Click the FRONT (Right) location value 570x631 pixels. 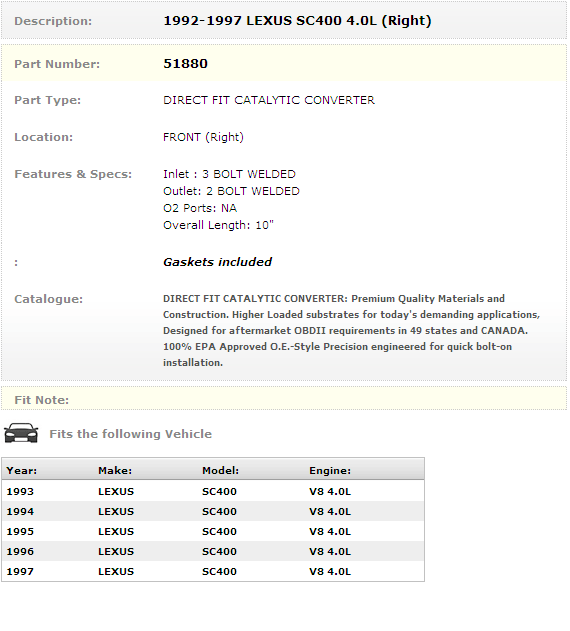pyautogui.click(x=203, y=137)
